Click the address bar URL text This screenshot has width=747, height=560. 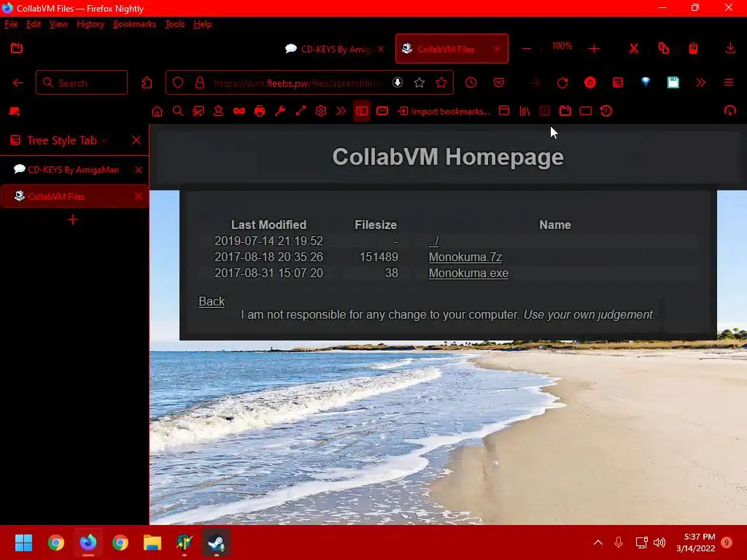[298, 83]
